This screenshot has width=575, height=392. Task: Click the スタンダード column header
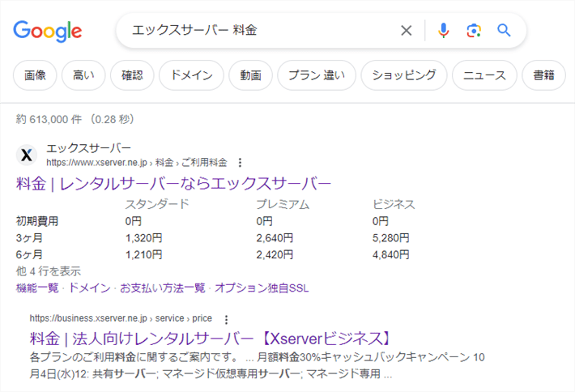tap(157, 204)
